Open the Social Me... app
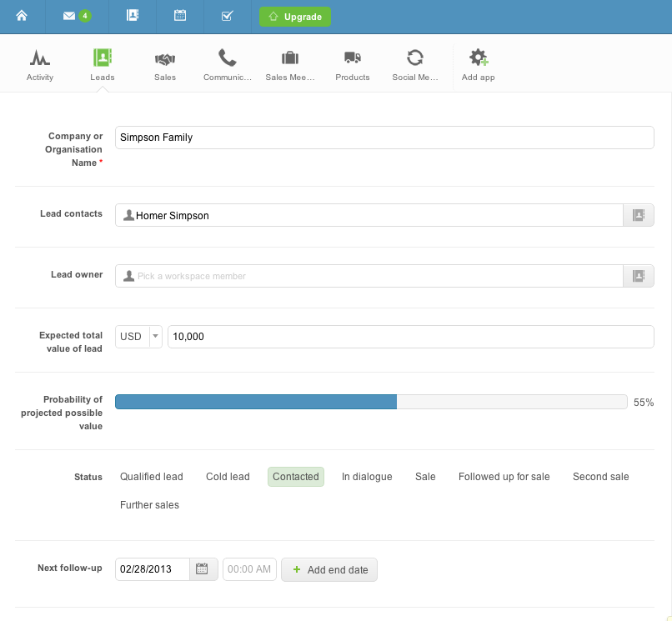This screenshot has width=672, height=621. 415,65
